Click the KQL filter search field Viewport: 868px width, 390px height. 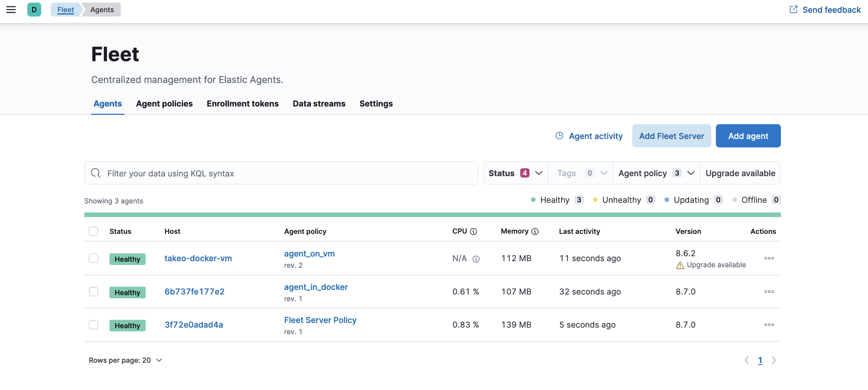click(281, 173)
